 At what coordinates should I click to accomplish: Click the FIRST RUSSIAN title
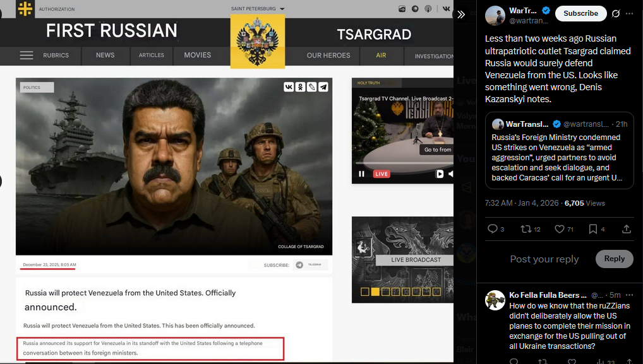click(x=112, y=31)
